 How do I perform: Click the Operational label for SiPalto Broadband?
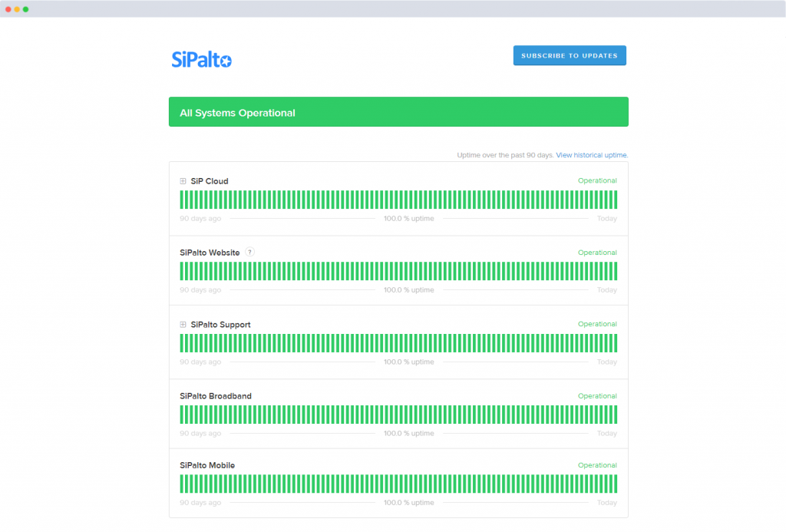coord(597,395)
